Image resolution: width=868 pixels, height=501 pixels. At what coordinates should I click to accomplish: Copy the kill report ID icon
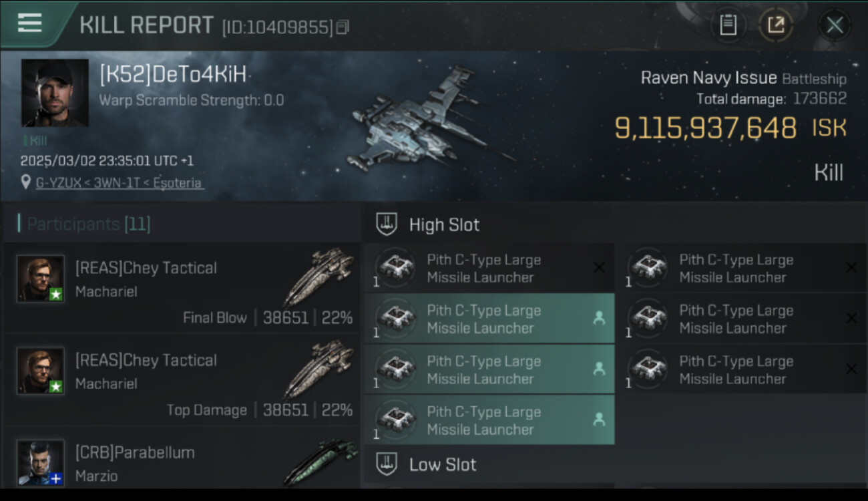[x=343, y=27]
